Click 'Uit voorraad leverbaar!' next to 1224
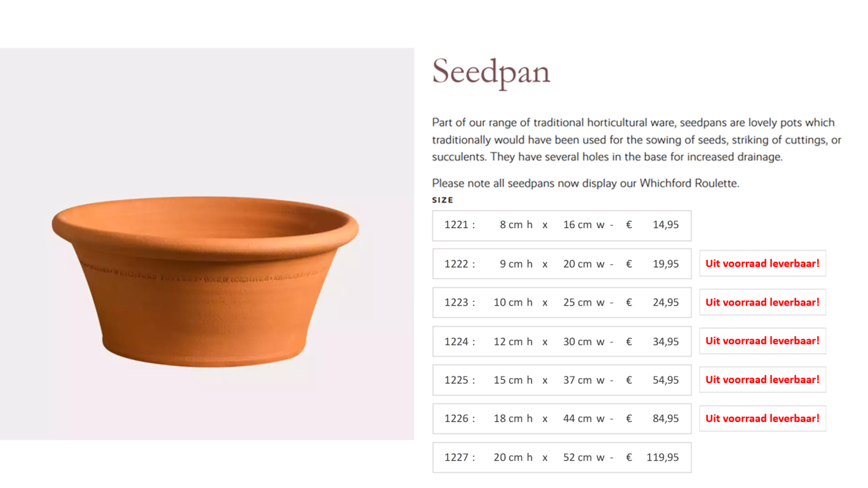The image size is (868, 488). point(763,341)
